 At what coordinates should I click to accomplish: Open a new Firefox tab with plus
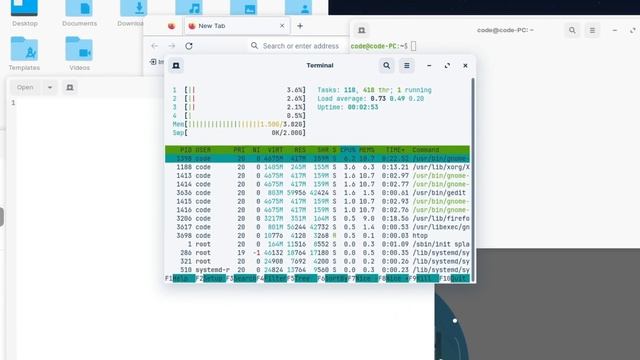click(x=300, y=26)
